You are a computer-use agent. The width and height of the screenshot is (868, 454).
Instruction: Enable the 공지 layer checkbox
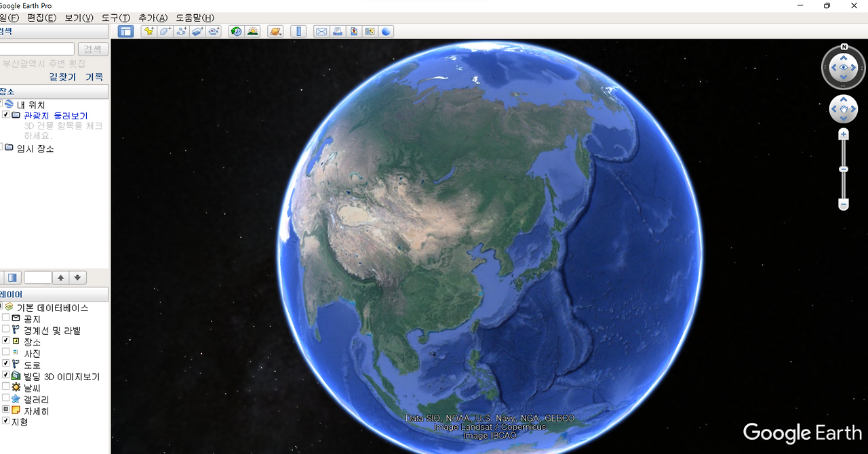(5, 318)
